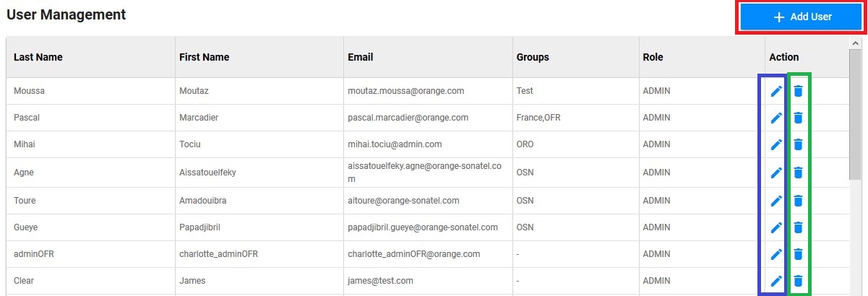Edit user Toure Amadouibra

pyautogui.click(x=776, y=201)
